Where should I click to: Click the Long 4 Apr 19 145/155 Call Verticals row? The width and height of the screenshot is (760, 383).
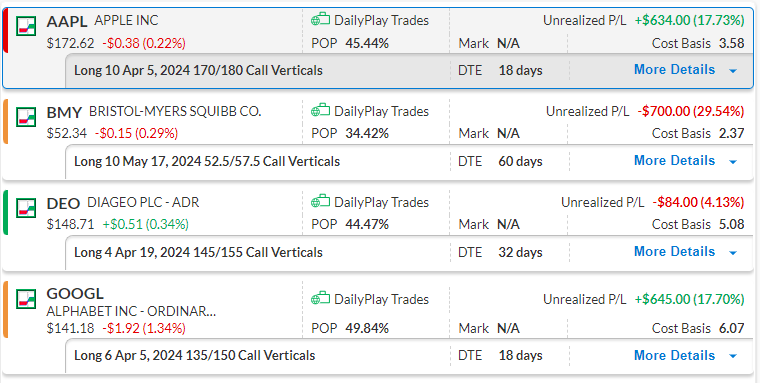click(x=409, y=253)
